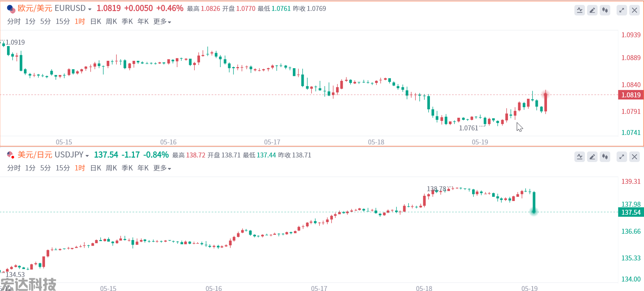Open the EURUSD symbol dropdown
644x291 pixels.
click(x=90, y=9)
